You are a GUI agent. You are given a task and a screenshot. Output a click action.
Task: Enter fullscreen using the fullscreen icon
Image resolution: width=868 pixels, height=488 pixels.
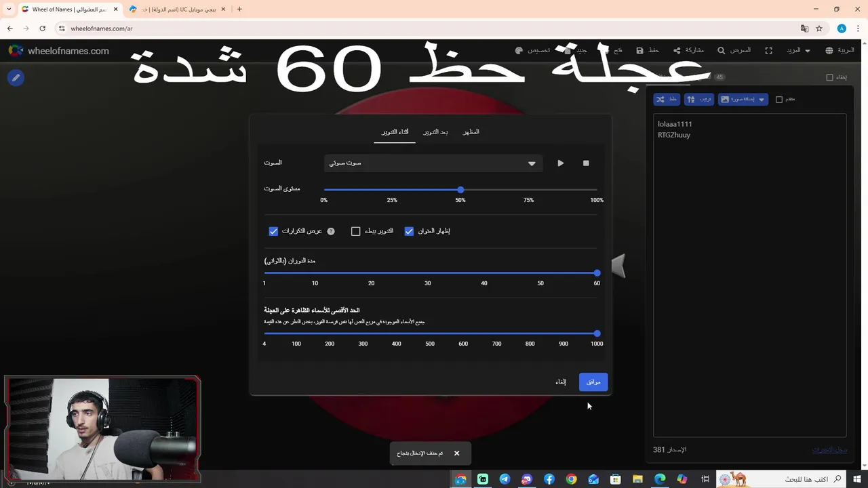(x=769, y=51)
